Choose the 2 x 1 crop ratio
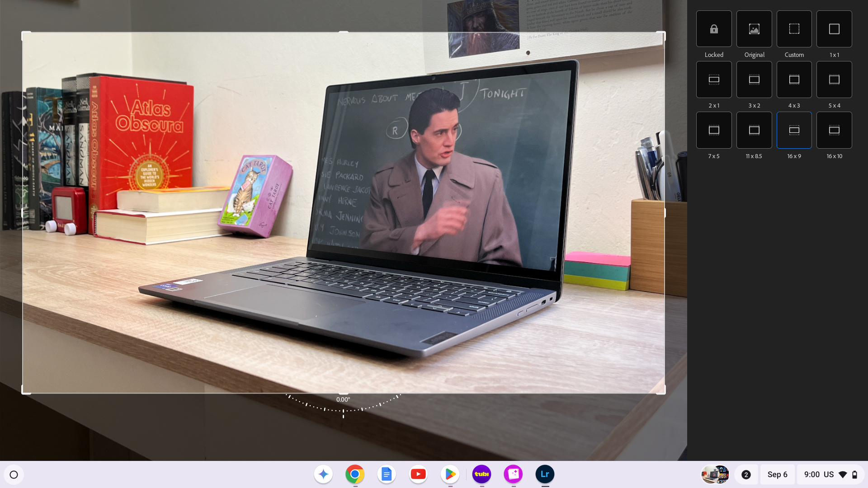The width and height of the screenshot is (868, 488). point(714,80)
